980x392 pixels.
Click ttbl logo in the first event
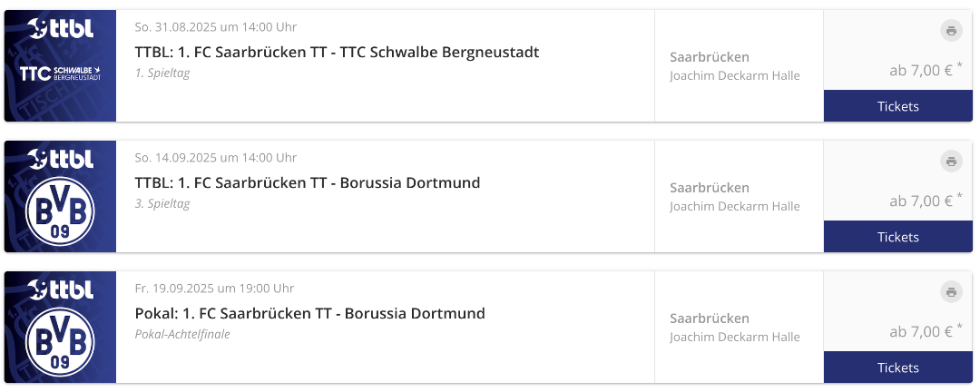[60, 28]
